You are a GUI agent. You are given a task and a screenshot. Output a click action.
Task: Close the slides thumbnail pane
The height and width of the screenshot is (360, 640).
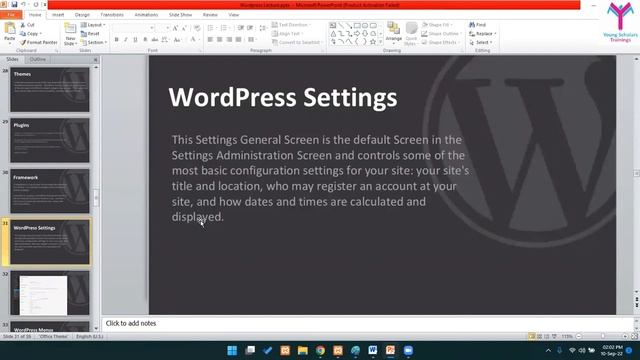tap(96, 60)
